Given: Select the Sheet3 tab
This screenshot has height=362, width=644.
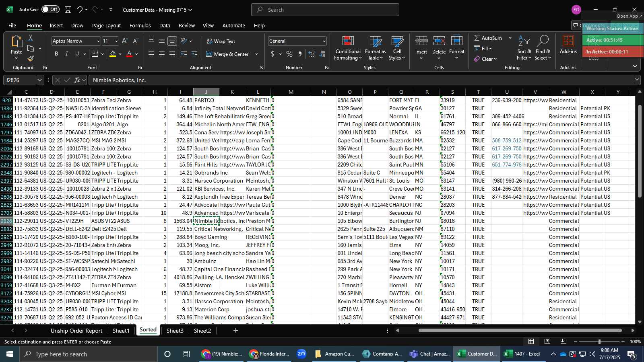Looking at the screenshot, I should (x=175, y=331).
